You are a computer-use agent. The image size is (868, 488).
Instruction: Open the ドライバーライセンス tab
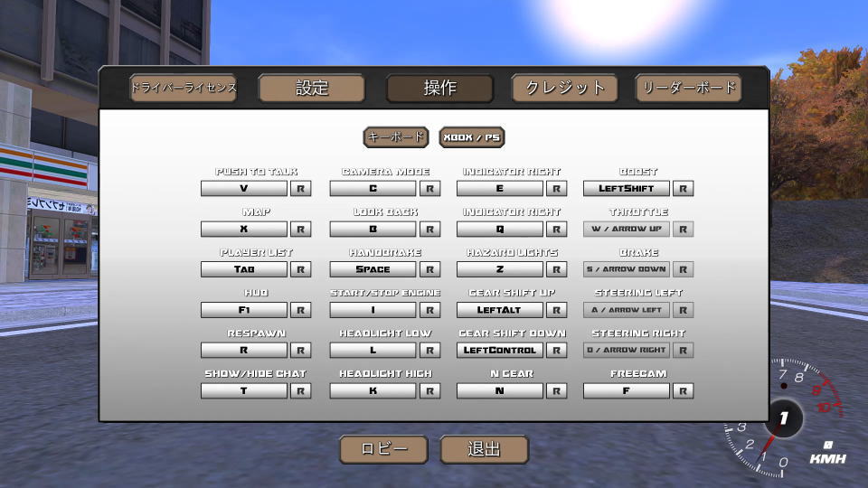(184, 88)
